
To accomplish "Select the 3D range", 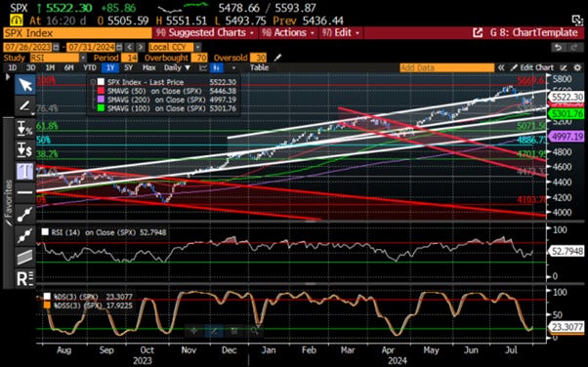I will pos(30,68).
